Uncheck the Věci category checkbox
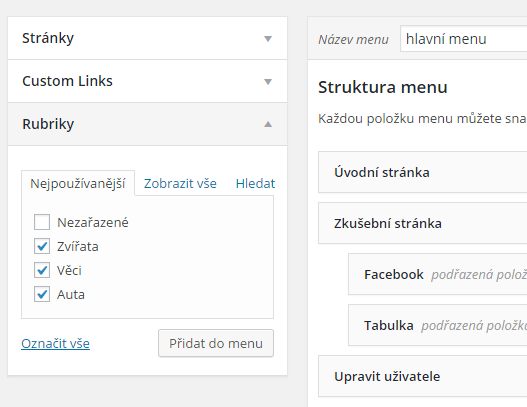The height and width of the screenshot is (407, 527). click(42, 270)
